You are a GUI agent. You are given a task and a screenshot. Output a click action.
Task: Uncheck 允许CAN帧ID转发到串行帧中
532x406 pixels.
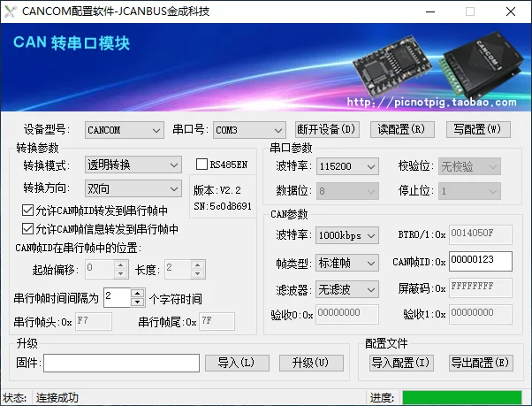[x=27, y=211]
